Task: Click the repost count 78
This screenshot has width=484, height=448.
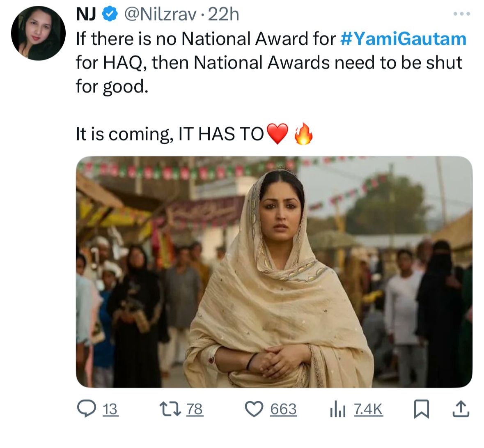Action: click(x=195, y=409)
